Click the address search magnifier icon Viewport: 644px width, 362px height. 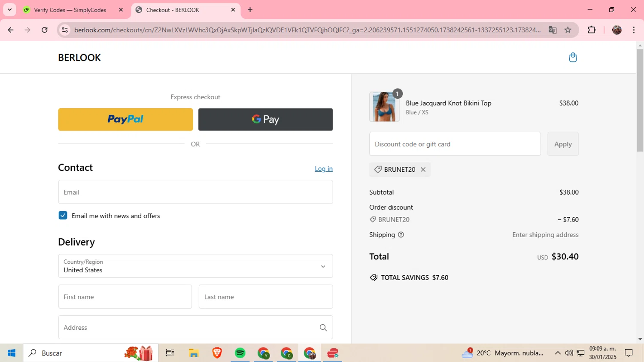tap(323, 328)
